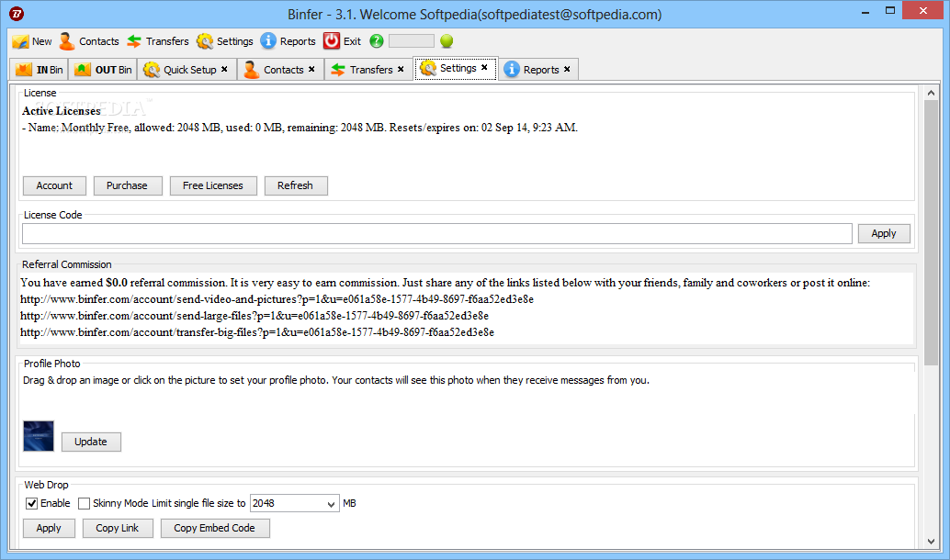Click inside the License Code field

(x=436, y=234)
